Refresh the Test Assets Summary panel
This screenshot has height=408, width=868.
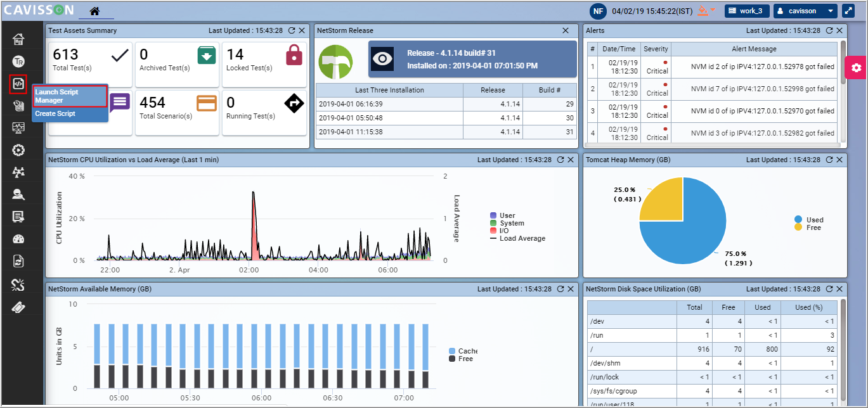pyautogui.click(x=292, y=30)
